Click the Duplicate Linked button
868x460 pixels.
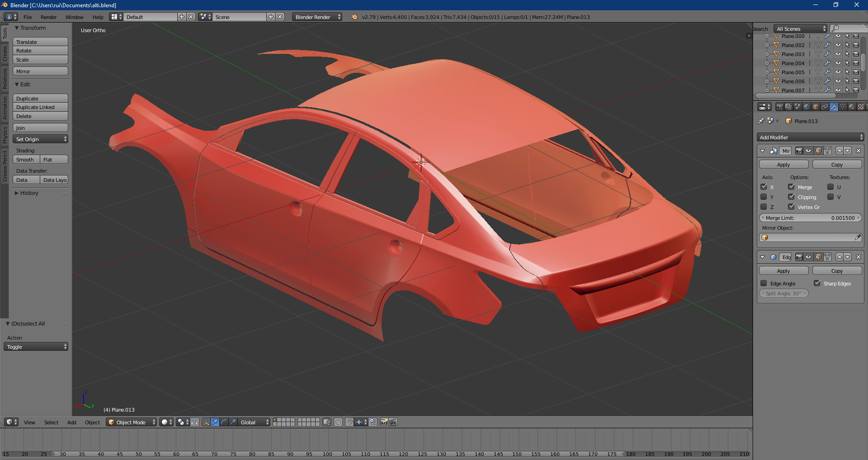(x=40, y=107)
